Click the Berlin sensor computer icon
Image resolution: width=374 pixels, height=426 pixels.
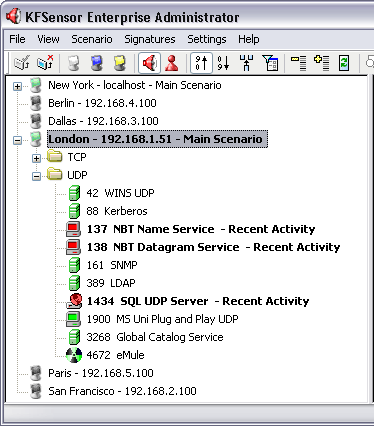(x=35, y=103)
